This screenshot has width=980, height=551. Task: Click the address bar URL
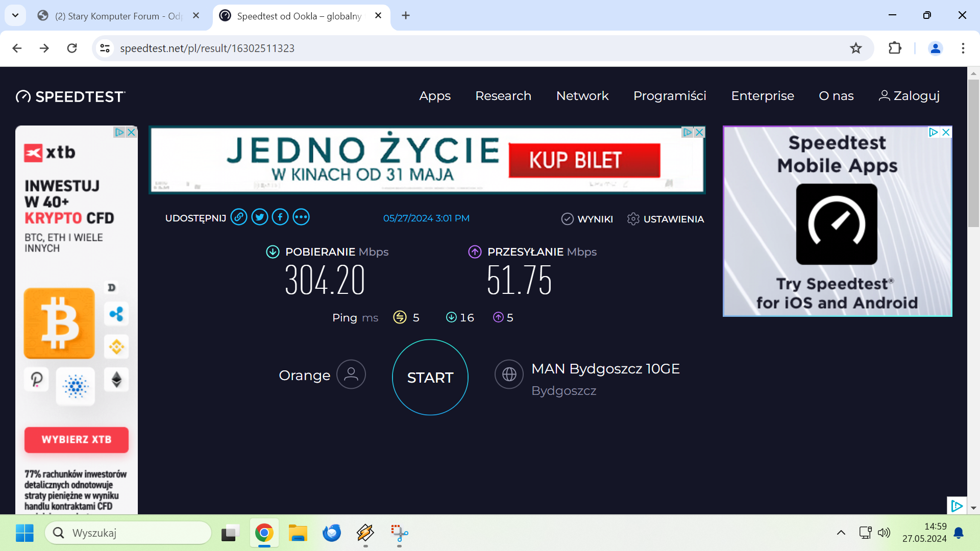207,48
